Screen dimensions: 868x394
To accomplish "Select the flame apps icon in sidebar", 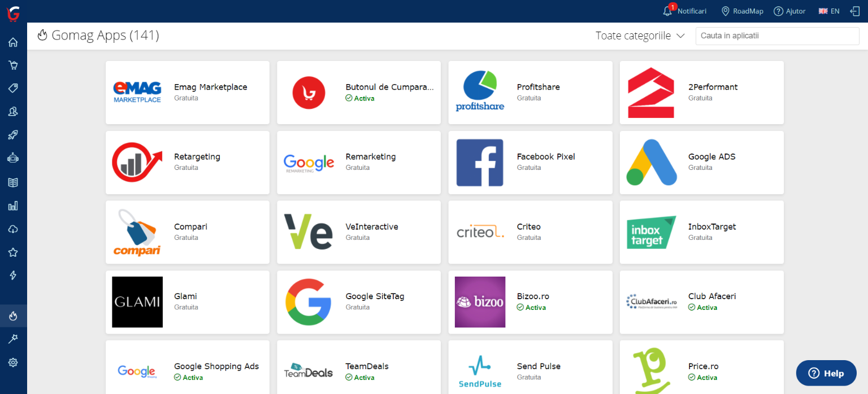I will (x=13, y=316).
